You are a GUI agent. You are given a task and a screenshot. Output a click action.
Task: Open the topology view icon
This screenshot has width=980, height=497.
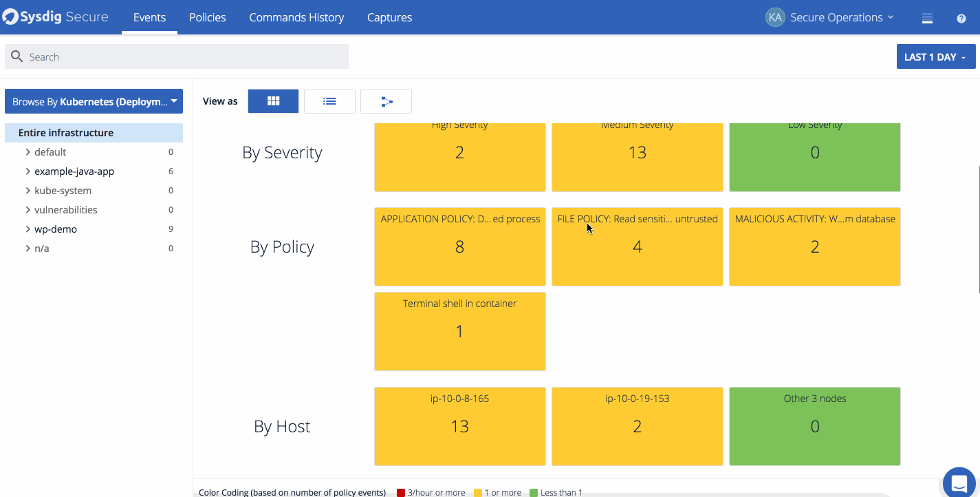pyautogui.click(x=386, y=101)
